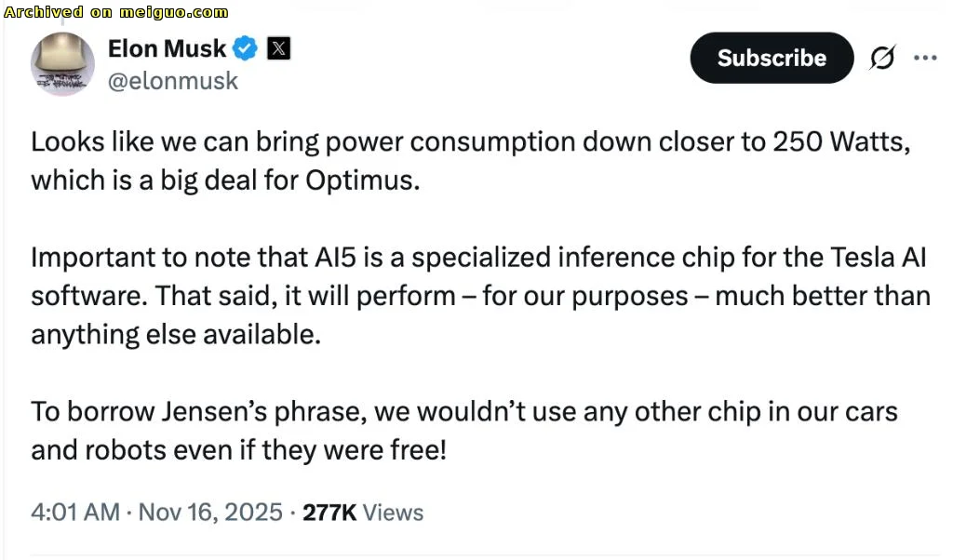Click the Nov 16, 2025 date

(210, 513)
